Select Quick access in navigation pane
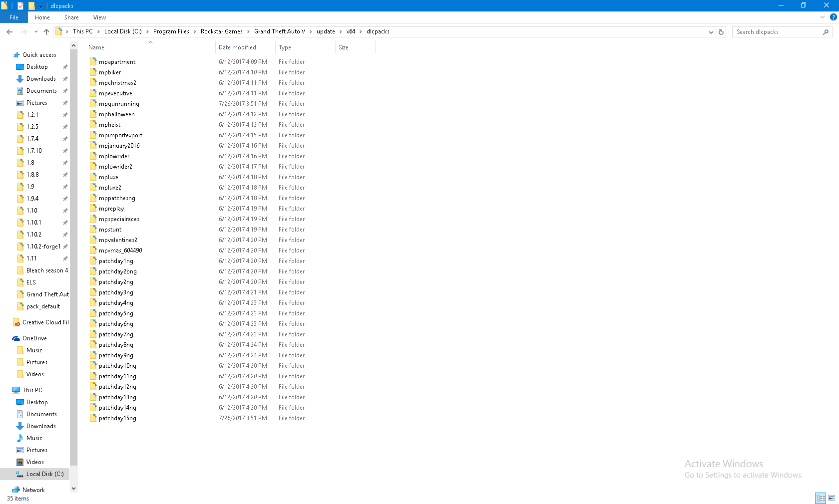This screenshot has height=504, width=839. (39, 55)
